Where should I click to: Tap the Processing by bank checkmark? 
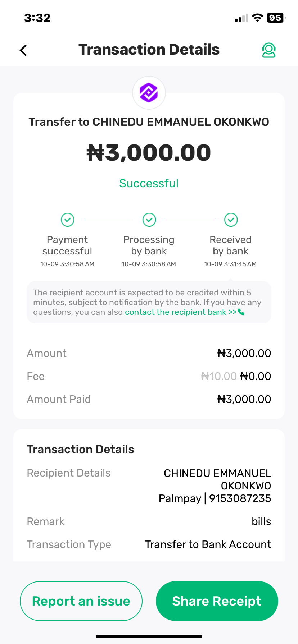pyautogui.click(x=149, y=220)
